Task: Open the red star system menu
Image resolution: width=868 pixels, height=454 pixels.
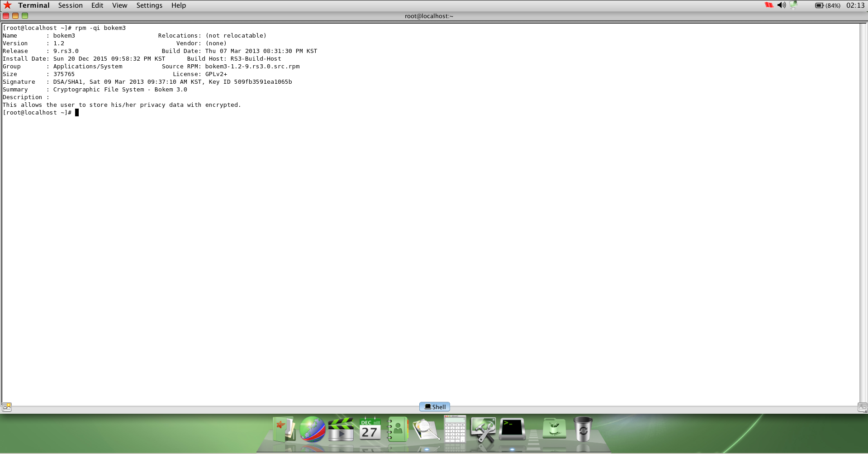Action: click(x=7, y=5)
